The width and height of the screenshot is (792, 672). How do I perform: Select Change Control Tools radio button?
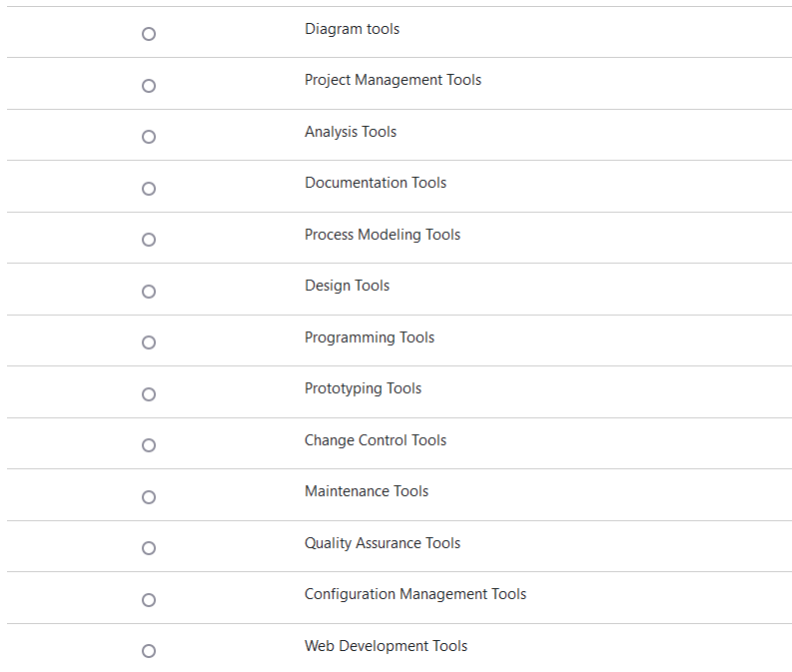pyautogui.click(x=149, y=445)
